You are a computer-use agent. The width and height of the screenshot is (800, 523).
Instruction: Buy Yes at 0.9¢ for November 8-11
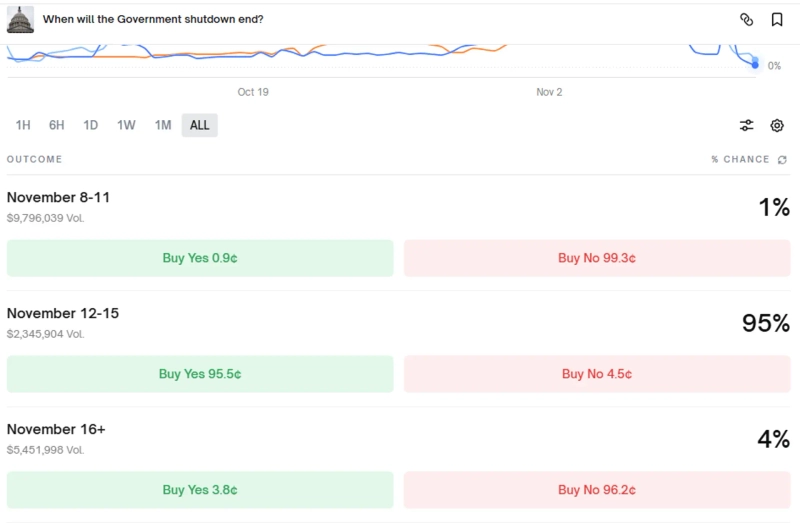(x=200, y=258)
